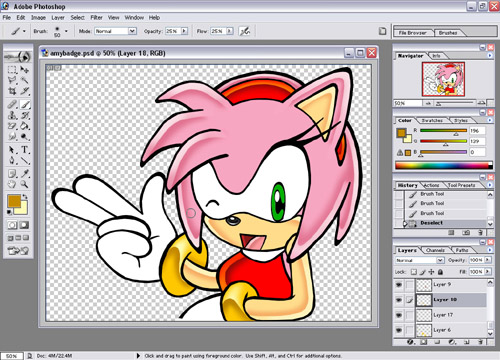
Task: Switch to Standard editing mode
Action: (12, 225)
